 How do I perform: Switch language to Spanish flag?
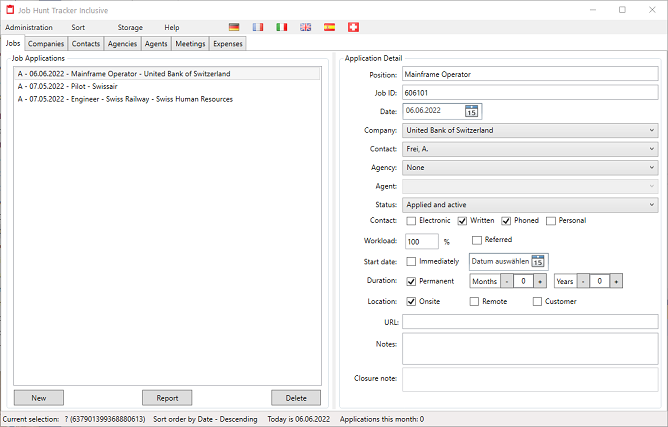pos(329,27)
